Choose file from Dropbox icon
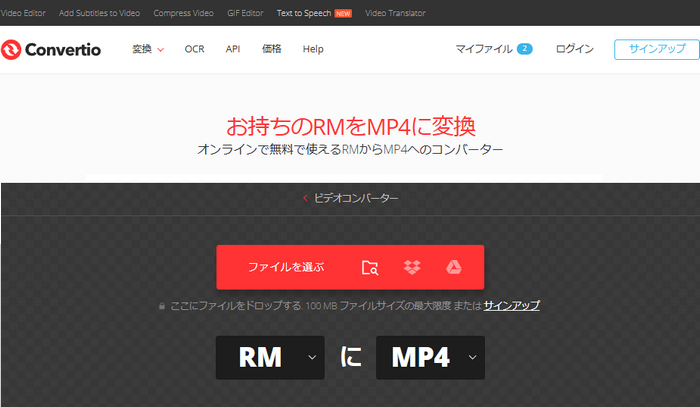 point(412,267)
